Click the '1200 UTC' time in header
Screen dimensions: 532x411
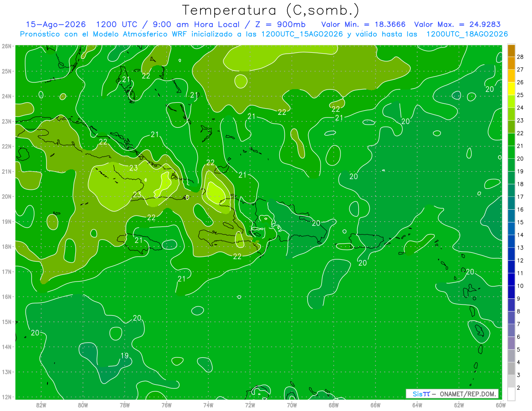coord(118,24)
